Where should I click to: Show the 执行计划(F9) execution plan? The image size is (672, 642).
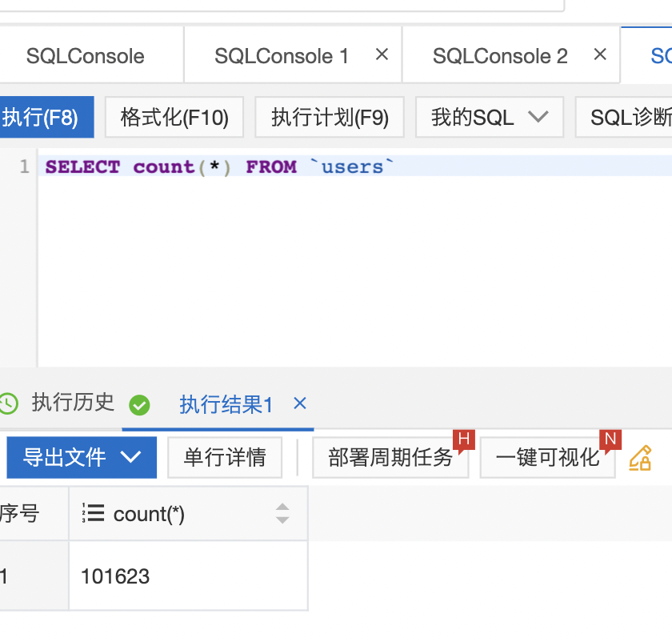point(330,118)
